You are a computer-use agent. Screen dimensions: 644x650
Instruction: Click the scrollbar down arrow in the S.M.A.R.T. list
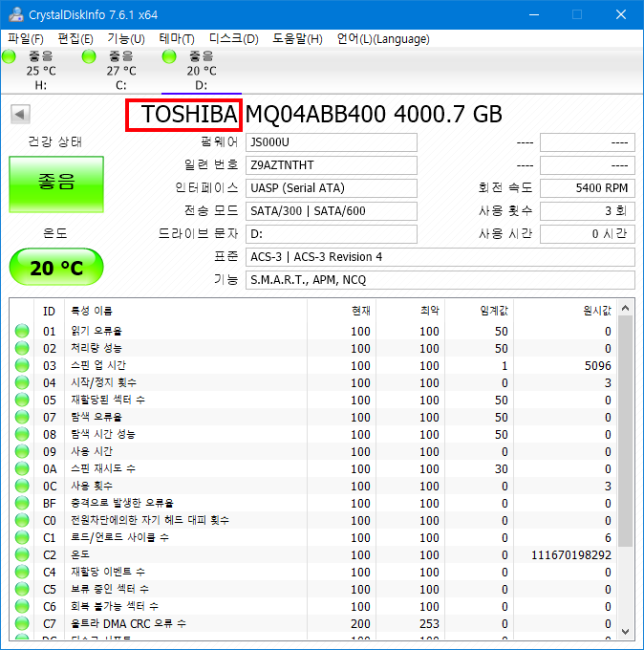626,631
